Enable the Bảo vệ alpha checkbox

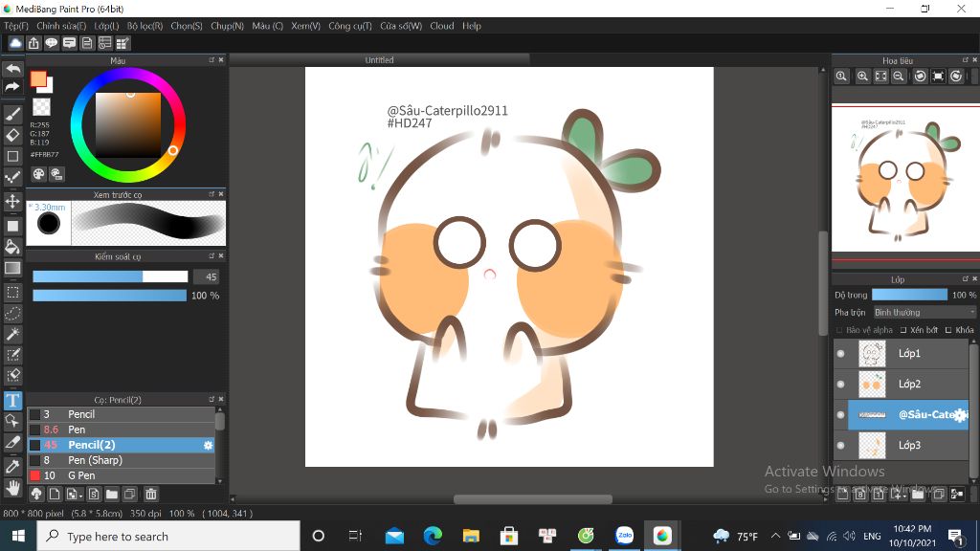[839, 330]
